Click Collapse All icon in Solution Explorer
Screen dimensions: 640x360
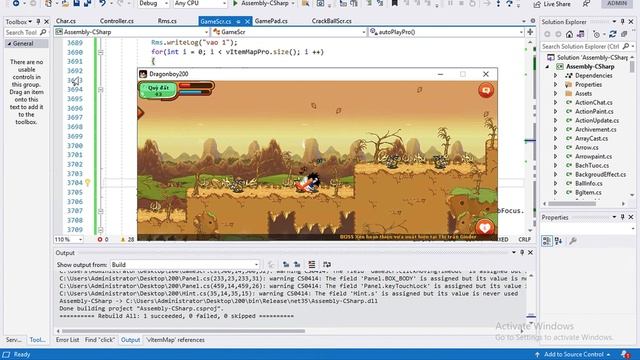point(624,34)
